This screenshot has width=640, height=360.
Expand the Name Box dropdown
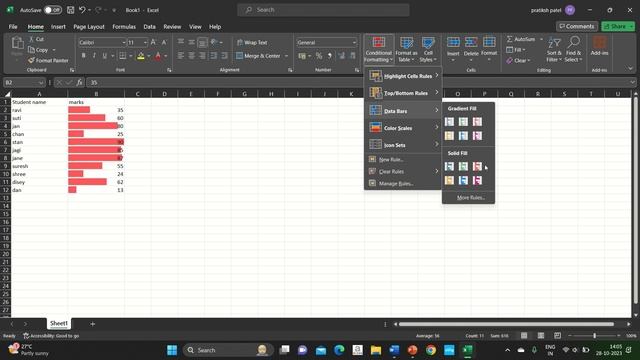click(41, 82)
